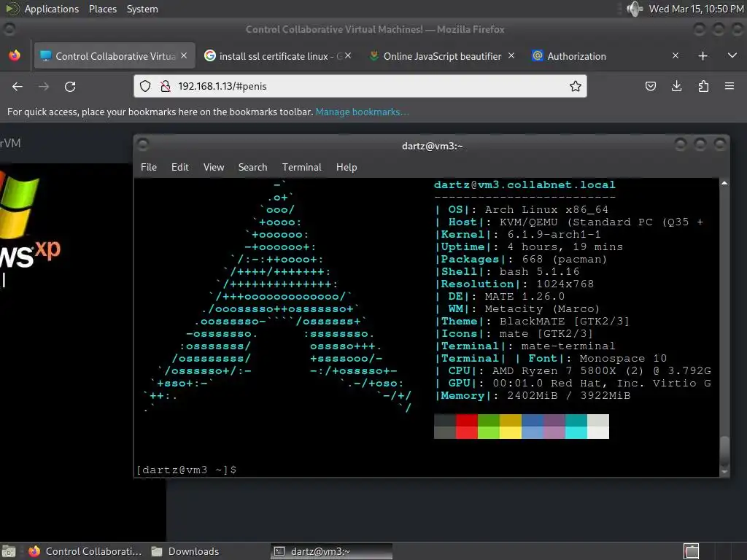Open a new browser tab

703,56
